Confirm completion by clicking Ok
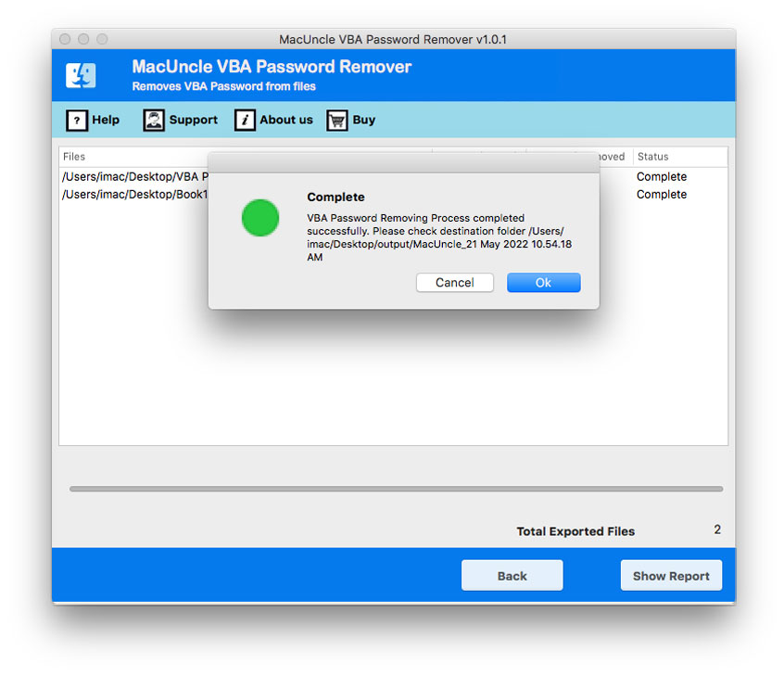This screenshot has height=676, width=784. (x=543, y=282)
